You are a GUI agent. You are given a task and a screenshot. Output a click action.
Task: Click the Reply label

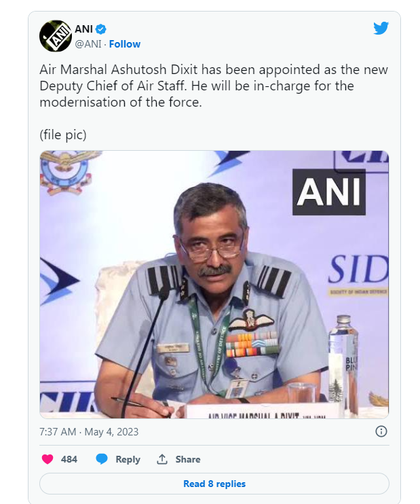point(128,459)
